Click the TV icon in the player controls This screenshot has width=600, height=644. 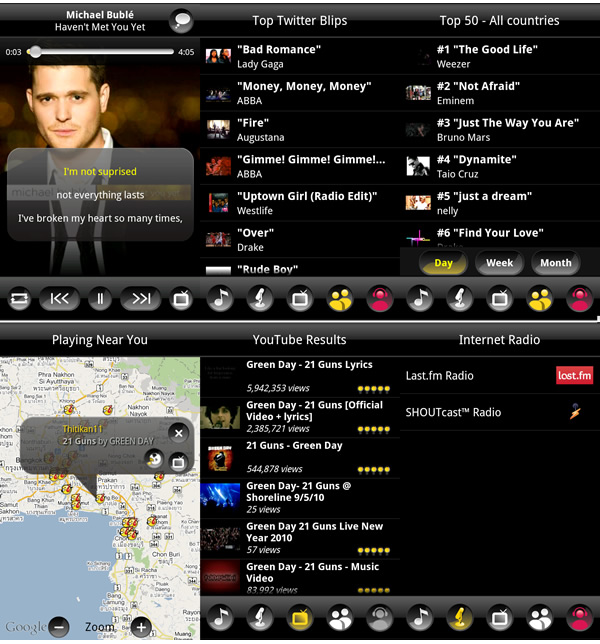point(181,299)
